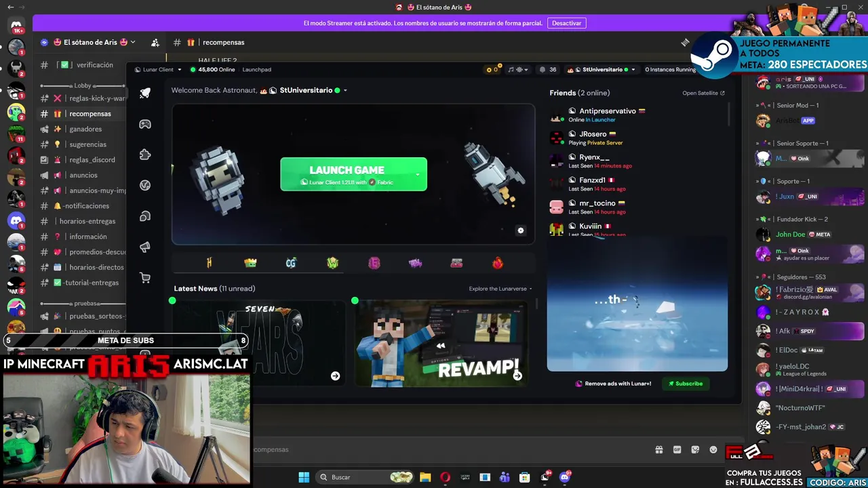Image resolution: width=868 pixels, height=488 pixels.
Task: Select the pink E server shortcut
Action: [374, 263]
